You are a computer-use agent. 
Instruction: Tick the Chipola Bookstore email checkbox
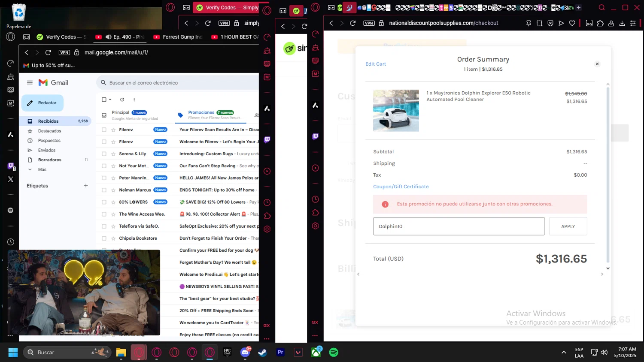point(104,238)
